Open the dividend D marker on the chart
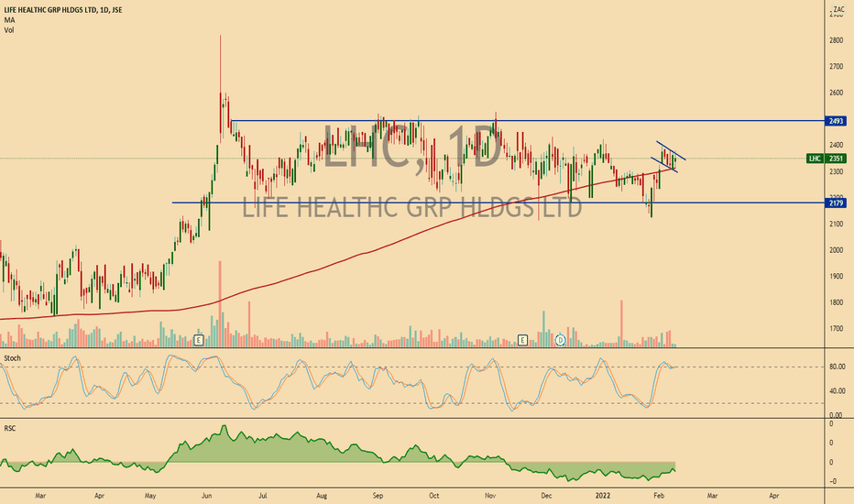The width and height of the screenshot is (854, 504). pos(560,341)
